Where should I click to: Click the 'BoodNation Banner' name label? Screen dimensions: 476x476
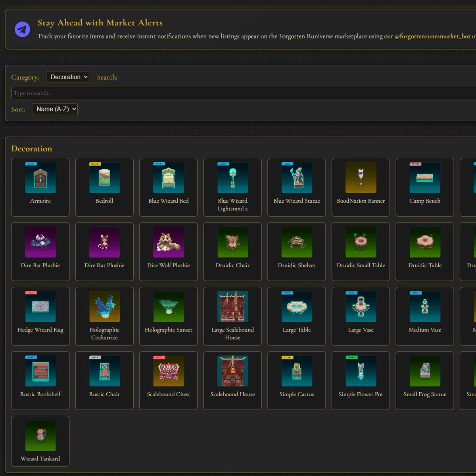[361, 201]
